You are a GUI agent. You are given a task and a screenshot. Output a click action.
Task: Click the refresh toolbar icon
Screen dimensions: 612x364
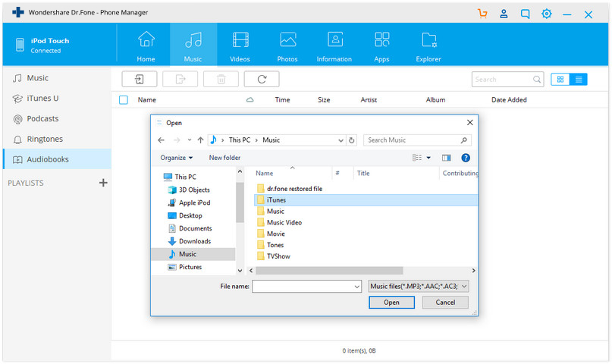pyautogui.click(x=262, y=79)
